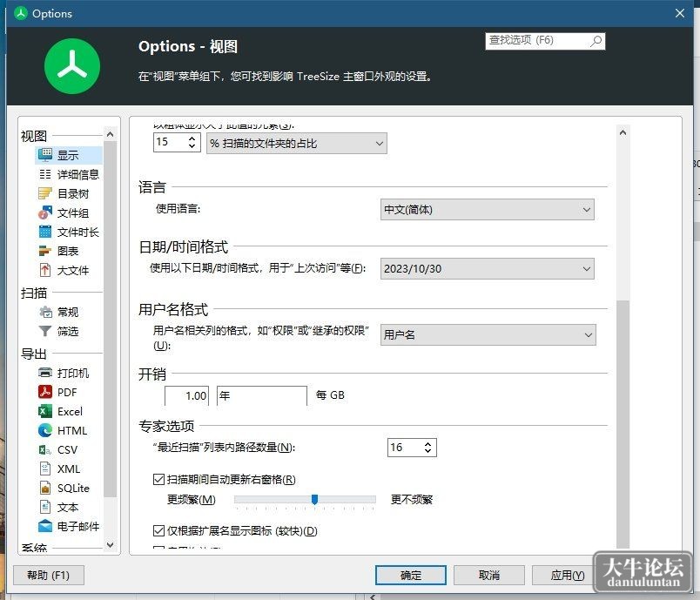The image size is (700, 600).
Task: Click the PDF export icon
Action: [45, 392]
